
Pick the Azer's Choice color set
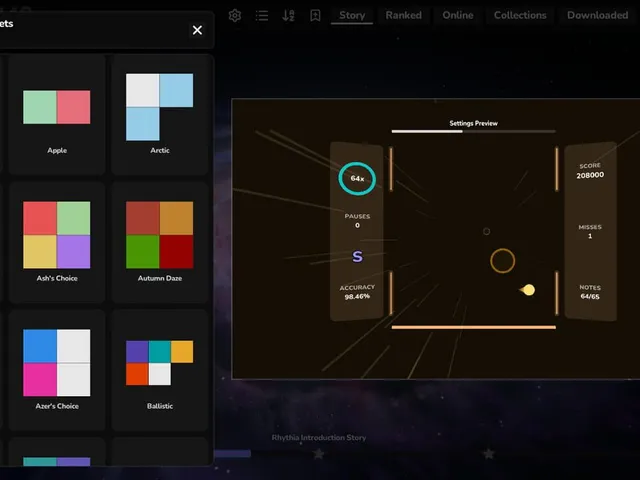[57, 370]
